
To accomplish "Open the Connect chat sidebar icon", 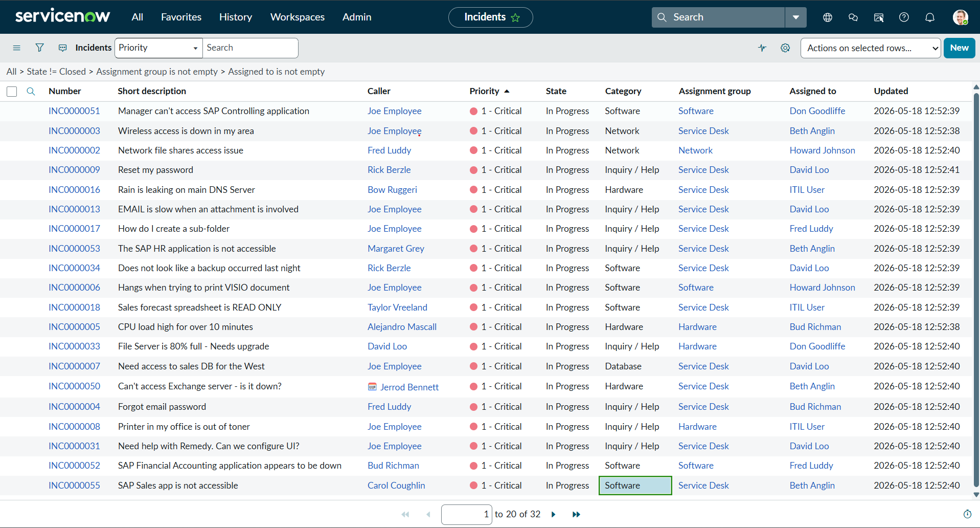I will click(853, 17).
